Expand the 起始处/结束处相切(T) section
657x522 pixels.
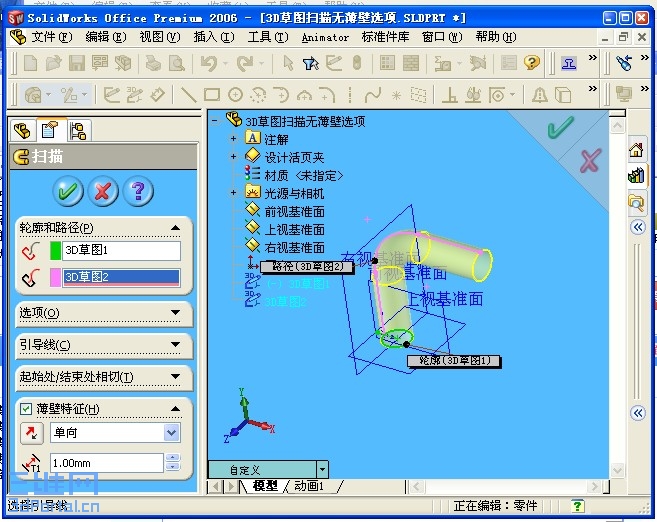pyautogui.click(x=176, y=376)
